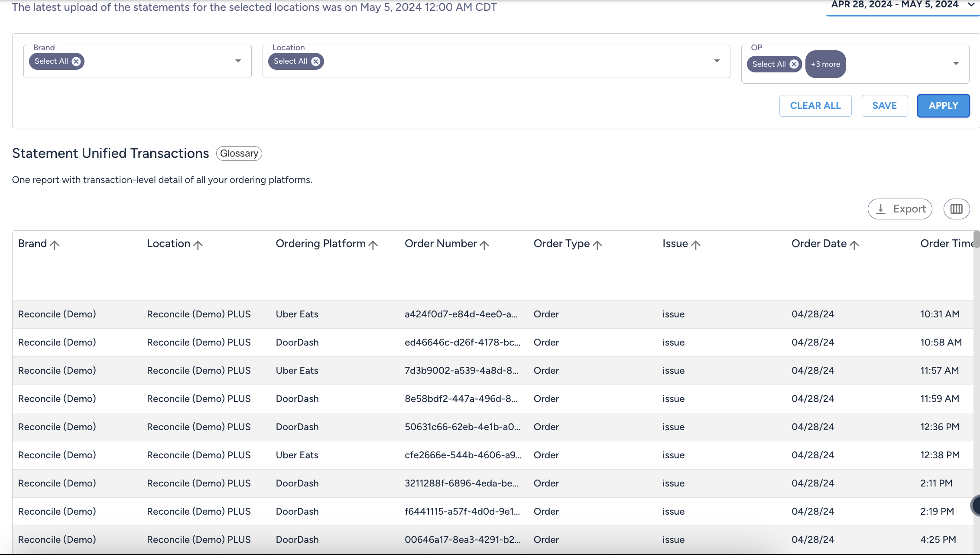
Task: Select order number ed46646c-d26f-4178-bc...
Action: [463, 343]
